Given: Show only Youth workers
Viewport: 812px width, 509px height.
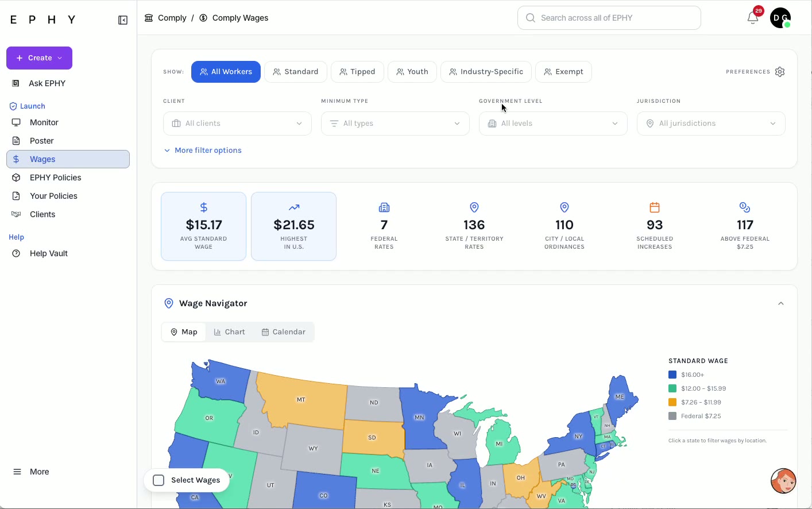Looking at the screenshot, I should click(x=412, y=72).
